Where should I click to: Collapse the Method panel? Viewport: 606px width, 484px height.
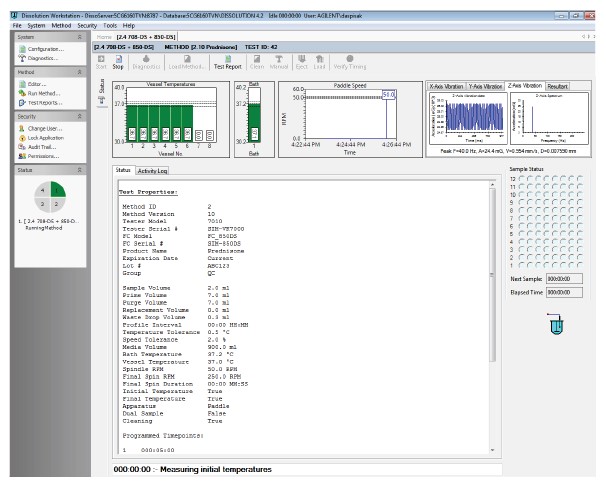tap(79, 72)
